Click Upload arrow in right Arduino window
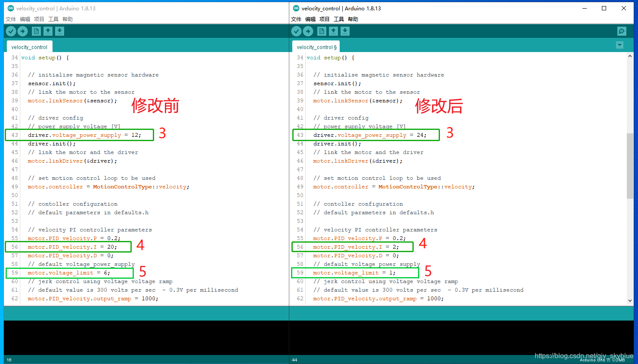Screen dimensions: 638x364 pyautogui.click(x=308, y=31)
